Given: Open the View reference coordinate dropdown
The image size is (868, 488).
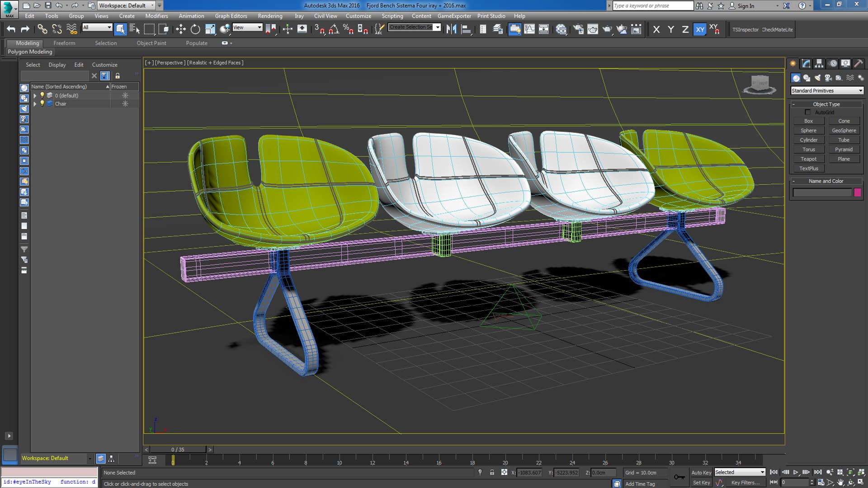Looking at the screenshot, I should click(247, 28).
